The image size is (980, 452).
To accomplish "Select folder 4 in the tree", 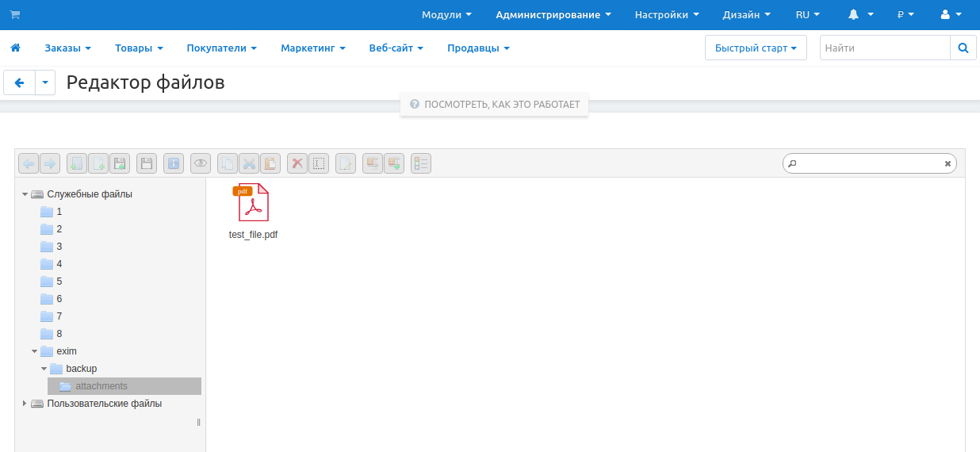I will click(51, 264).
